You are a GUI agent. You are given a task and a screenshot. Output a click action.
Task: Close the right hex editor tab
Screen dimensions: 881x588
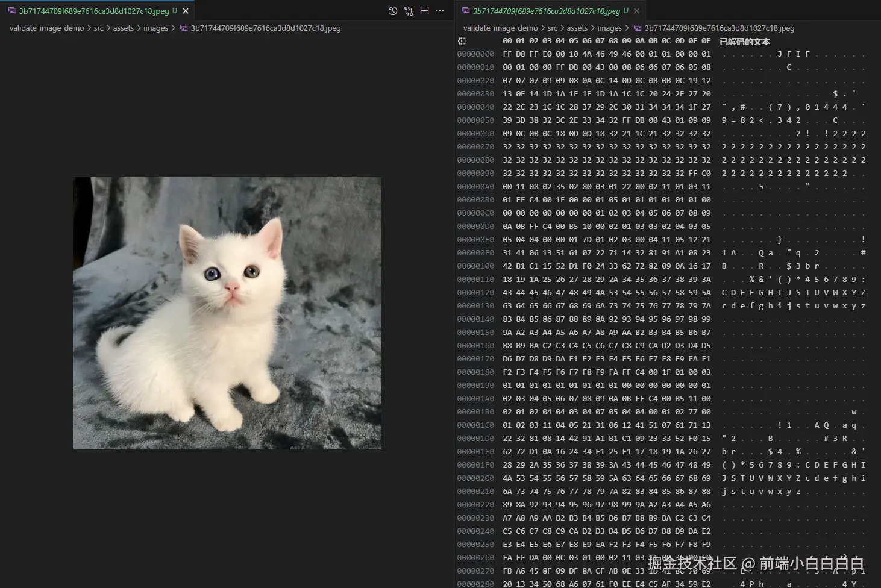(x=637, y=11)
